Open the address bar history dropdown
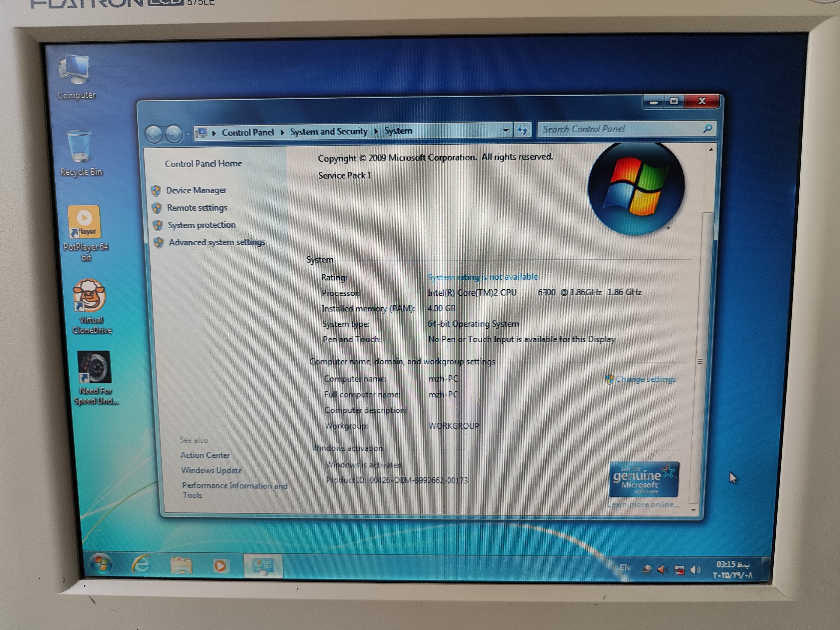 pyautogui.click(x=505, y=130)
